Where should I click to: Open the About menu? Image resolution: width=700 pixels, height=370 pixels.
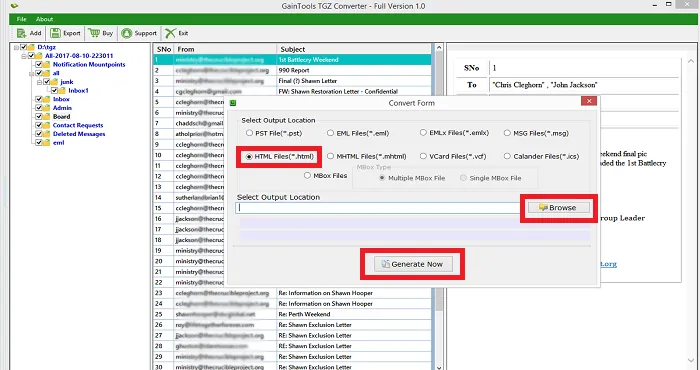coord(44,19)
